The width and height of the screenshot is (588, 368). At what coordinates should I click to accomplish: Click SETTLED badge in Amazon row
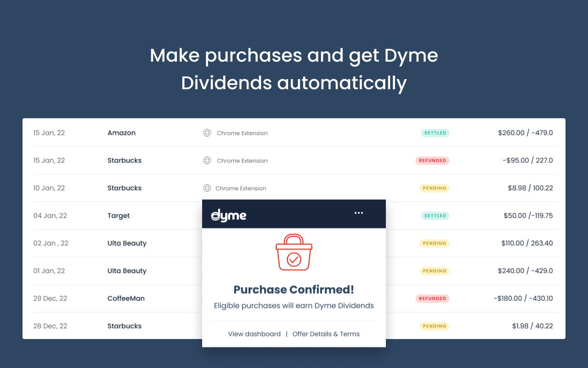coord(435,133)
